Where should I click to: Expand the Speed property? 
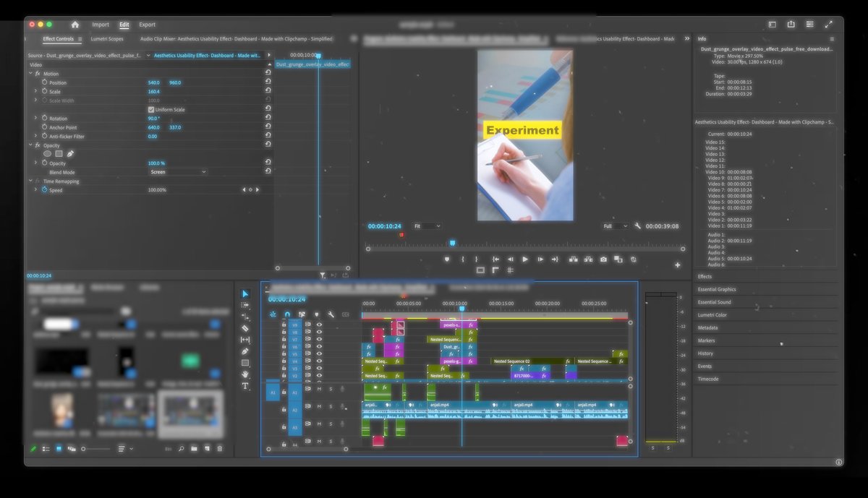click(35, 190)
